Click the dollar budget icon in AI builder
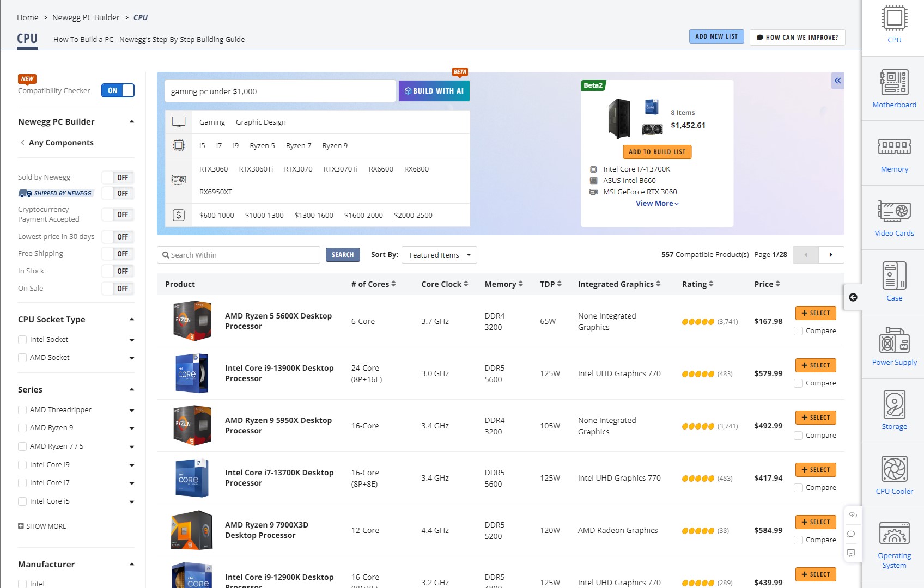The height and width of the screenshot is (588, 924). (x=179, y=215)
